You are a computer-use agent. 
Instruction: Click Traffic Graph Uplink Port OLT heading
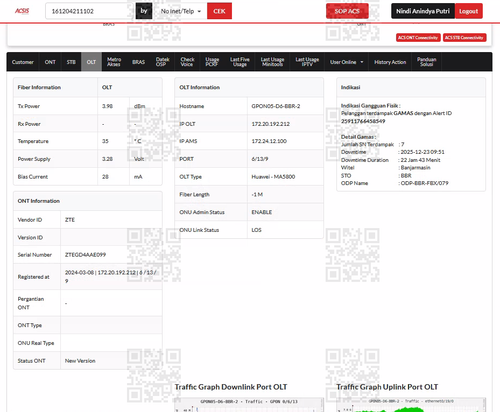[387, 387]
